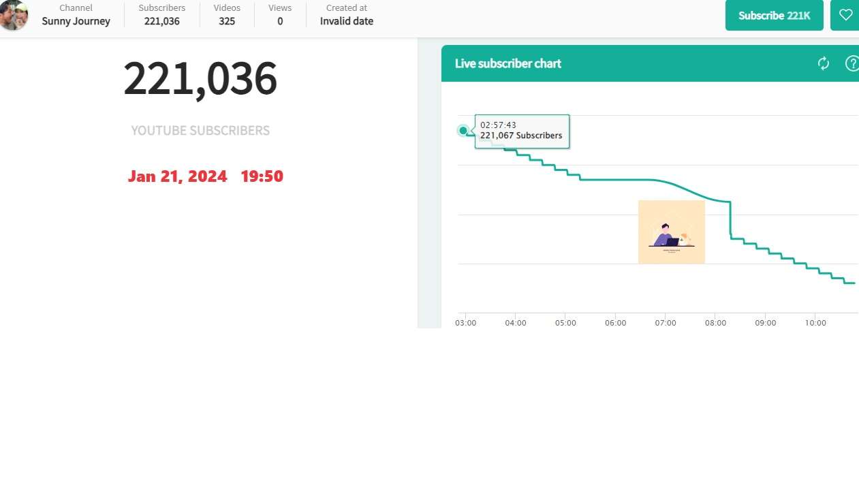Click the Subscribers 221,036 header stat

click(x=162, y=15)
